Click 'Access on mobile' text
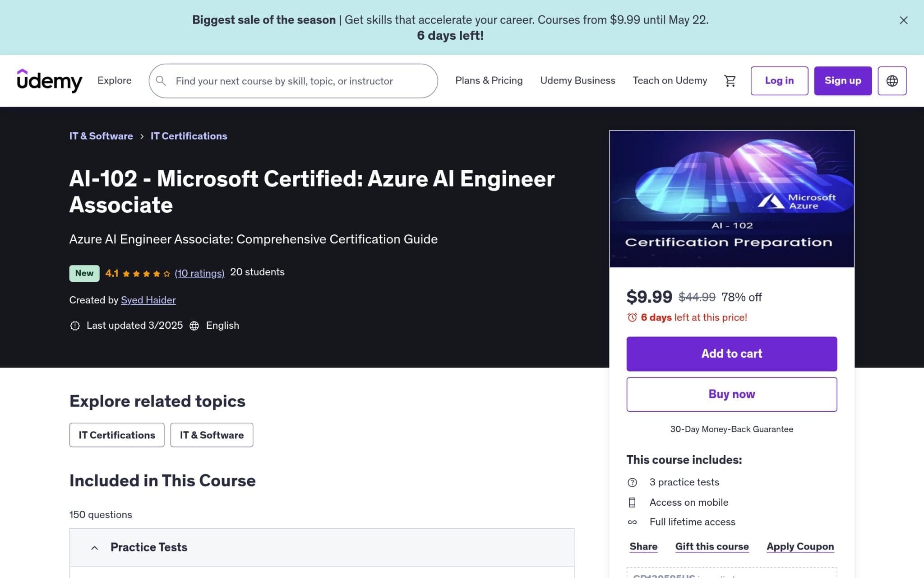Viewport: 924px width, 578px height. [x=688, y=502]
